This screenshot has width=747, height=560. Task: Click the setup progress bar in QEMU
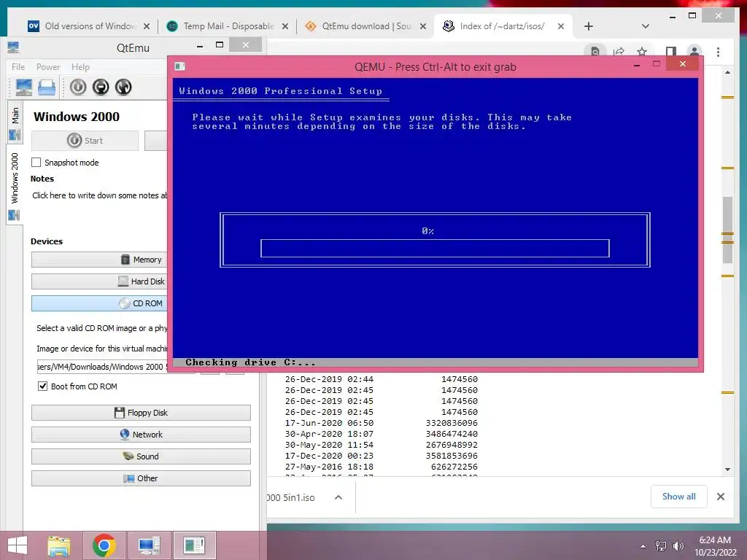pos(435,248)
